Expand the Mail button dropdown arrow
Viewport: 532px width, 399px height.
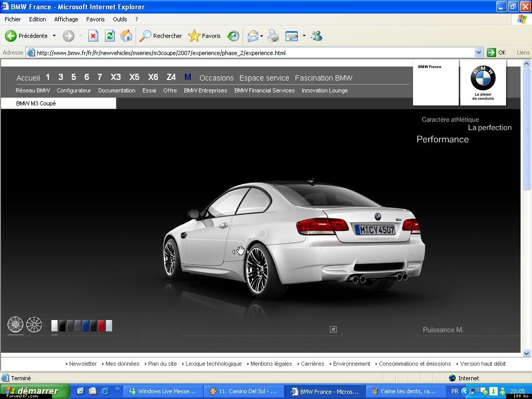coord(261,36)
